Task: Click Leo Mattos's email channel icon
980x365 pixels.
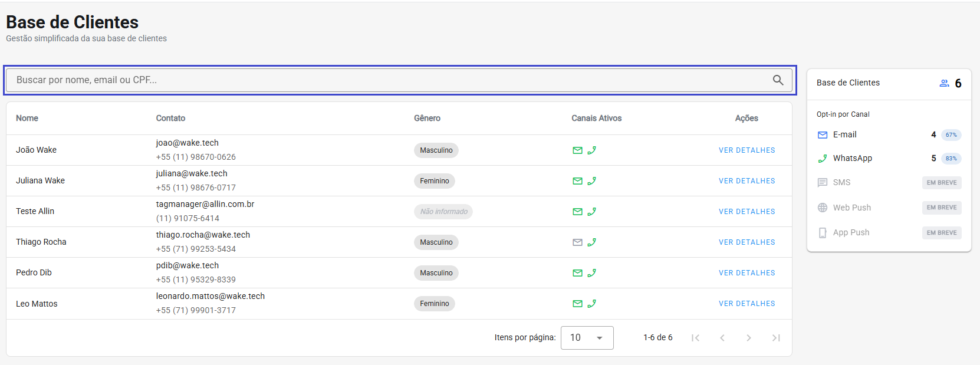Action: 577,304
